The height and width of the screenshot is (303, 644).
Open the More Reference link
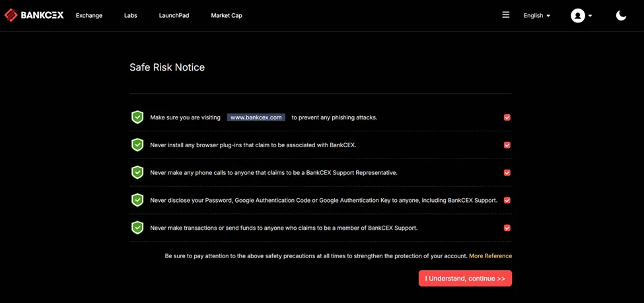[x=490, y=255]
